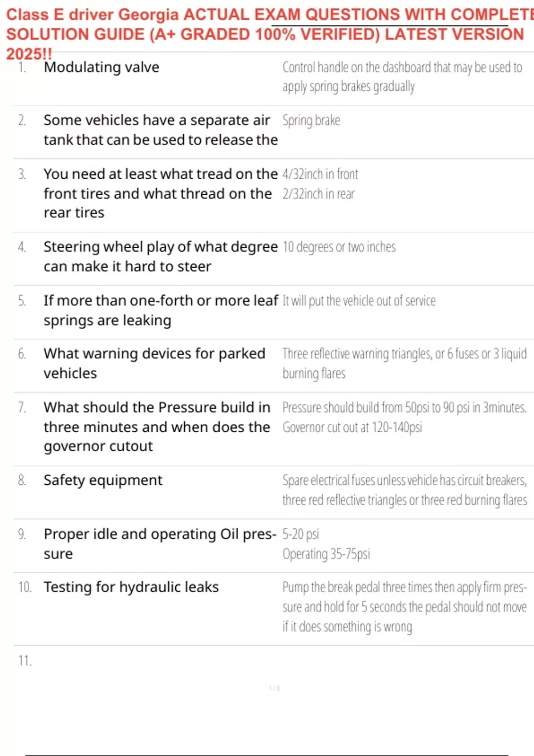Select the "4/32inch in front" answer
This screenshot has width=534, height=756.
pyautogui.click(x=320, y=174)
